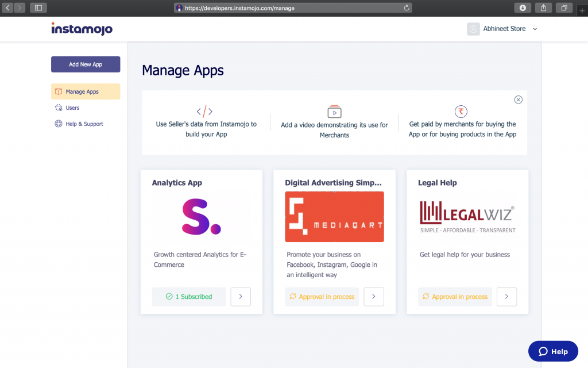Click the rupee symbol icon in banner
The width and height of the screenshot is (588, 368).
point(461,112)
